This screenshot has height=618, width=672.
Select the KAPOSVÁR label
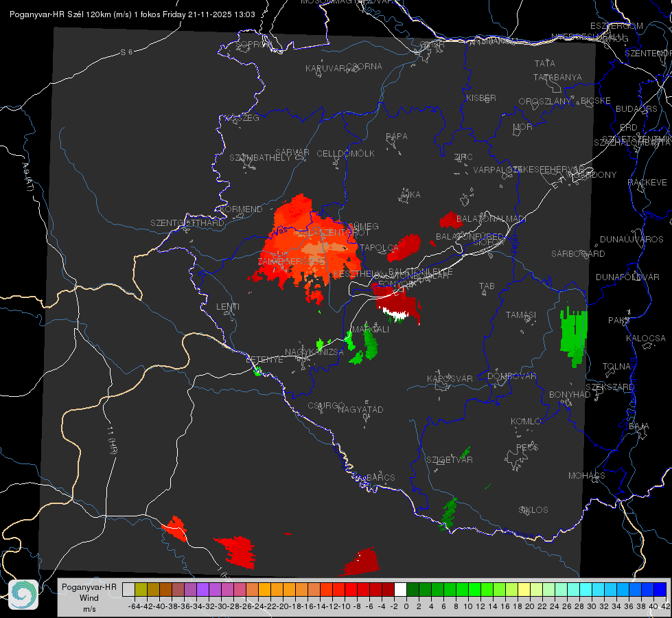point(450,378)
